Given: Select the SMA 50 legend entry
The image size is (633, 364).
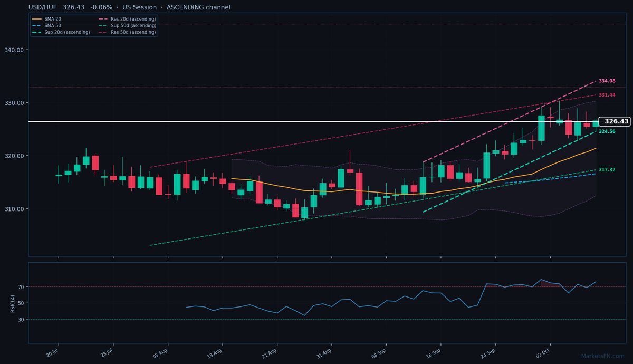Looking at the screenshot, I should 46,26.
